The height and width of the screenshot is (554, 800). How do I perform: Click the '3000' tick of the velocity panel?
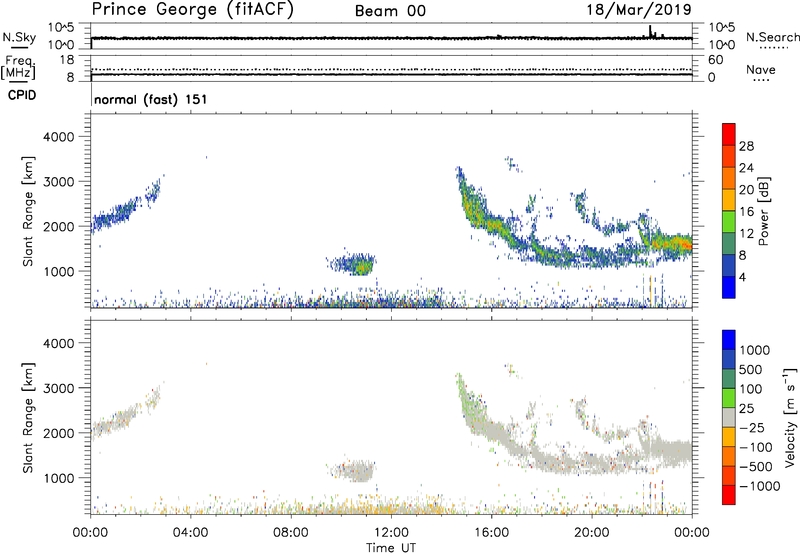(x=59, y=388)
